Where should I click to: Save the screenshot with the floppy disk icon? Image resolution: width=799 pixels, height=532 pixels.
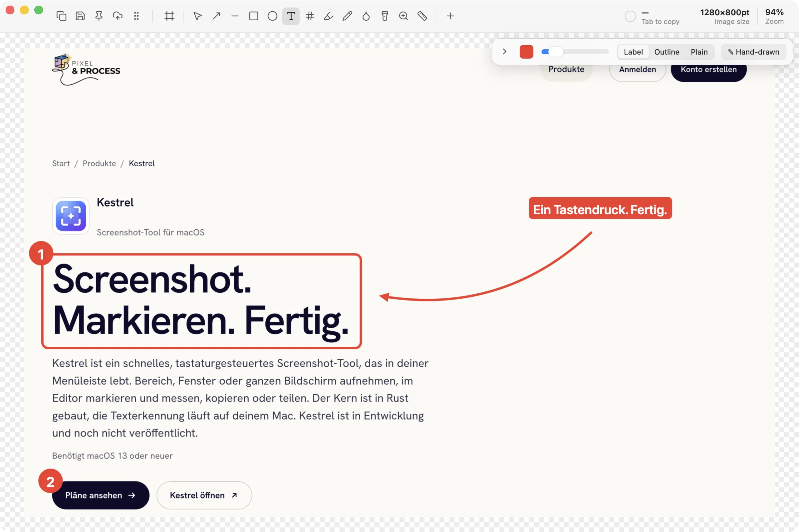[x=80, y=16]
